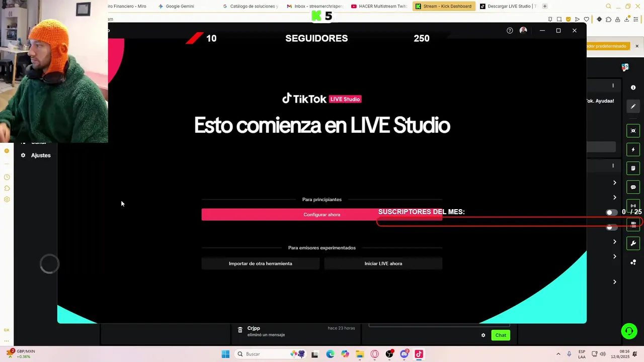Click the green headset support button
The height and width of the screenshot is (362, 644).
click(629, 331)
